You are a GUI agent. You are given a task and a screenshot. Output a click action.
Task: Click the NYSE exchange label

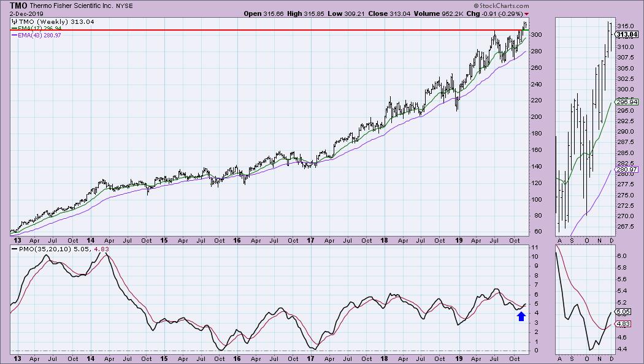click(x=124, y=6)
